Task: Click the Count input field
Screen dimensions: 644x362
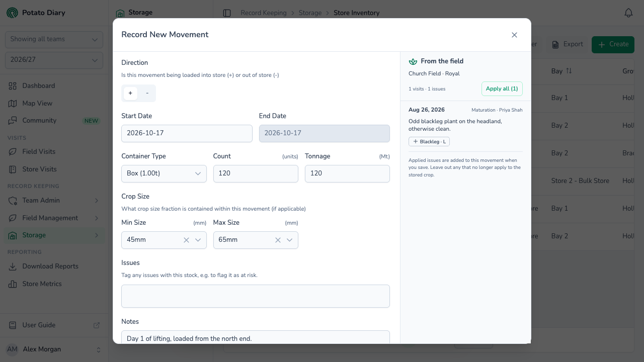Action: tap(256, 173)
